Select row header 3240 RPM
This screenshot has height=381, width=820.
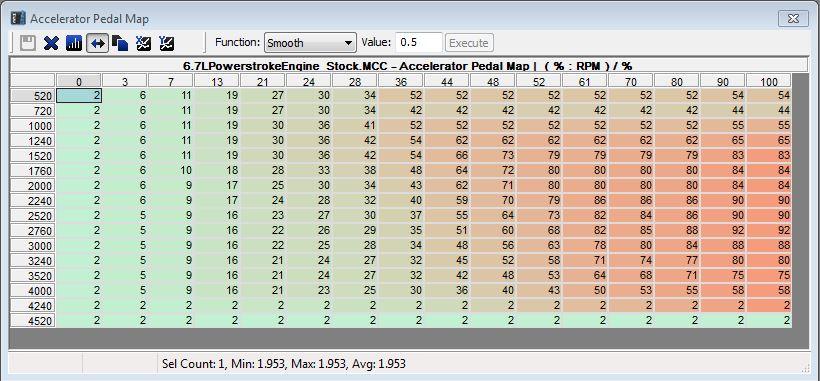tap(32, 261)
